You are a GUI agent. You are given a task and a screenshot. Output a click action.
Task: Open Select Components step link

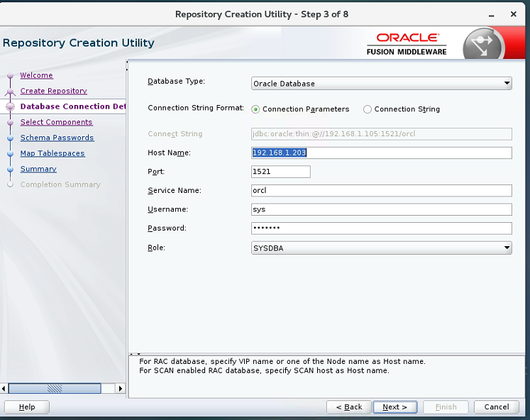tap(57, 122)
